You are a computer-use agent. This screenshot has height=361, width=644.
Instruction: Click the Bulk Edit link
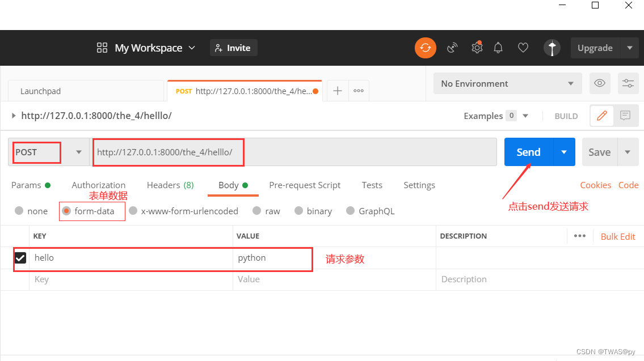point(618,236)
